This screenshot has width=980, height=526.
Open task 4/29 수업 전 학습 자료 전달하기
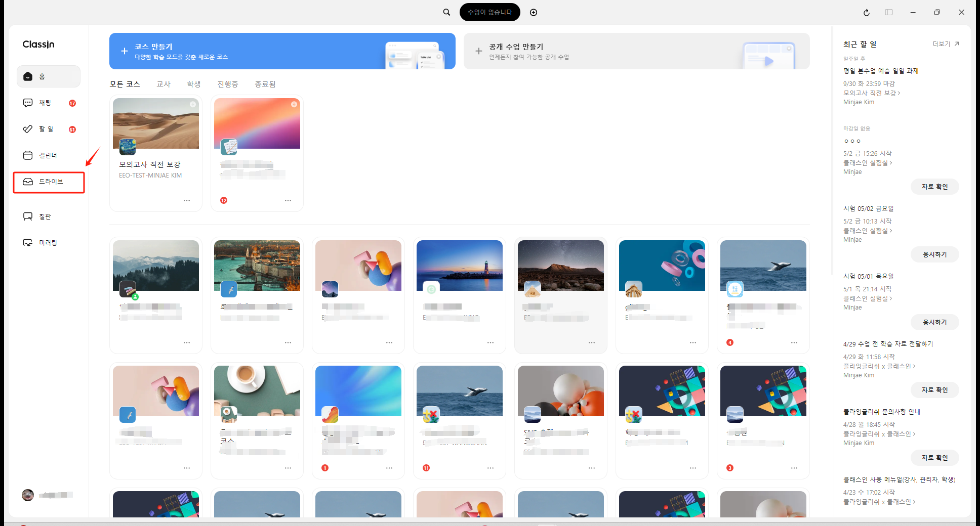pos(888,344)
